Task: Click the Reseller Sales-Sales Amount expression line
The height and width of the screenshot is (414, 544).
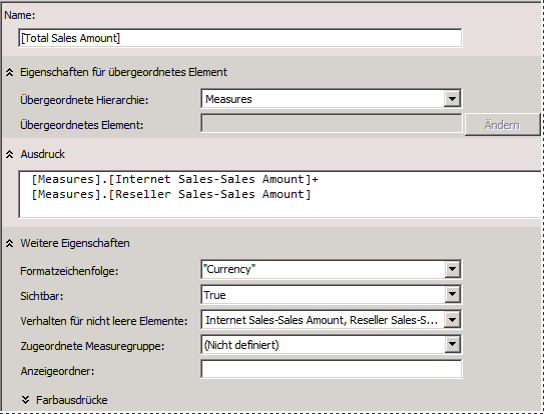Action: pyautogui.click(x=171, y=194)
